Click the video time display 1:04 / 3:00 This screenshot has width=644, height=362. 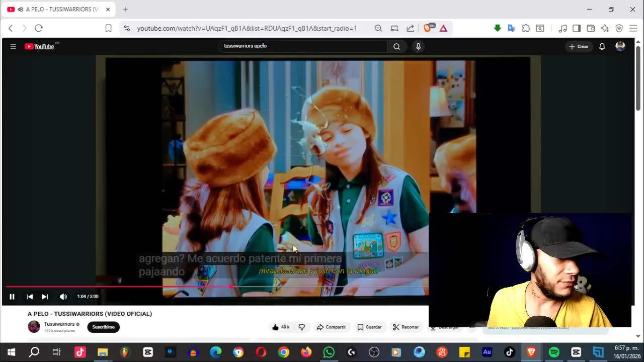point(88,297)
